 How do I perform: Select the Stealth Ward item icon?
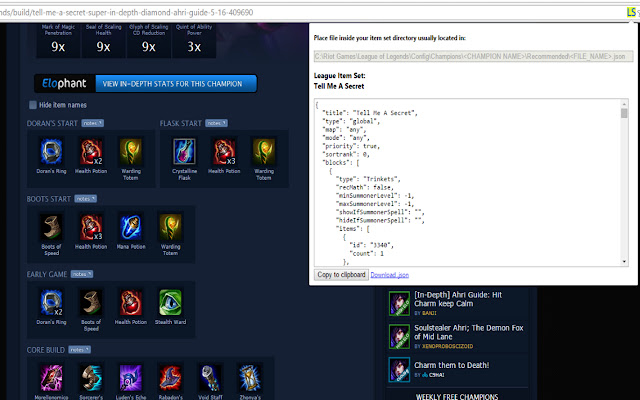170,302
